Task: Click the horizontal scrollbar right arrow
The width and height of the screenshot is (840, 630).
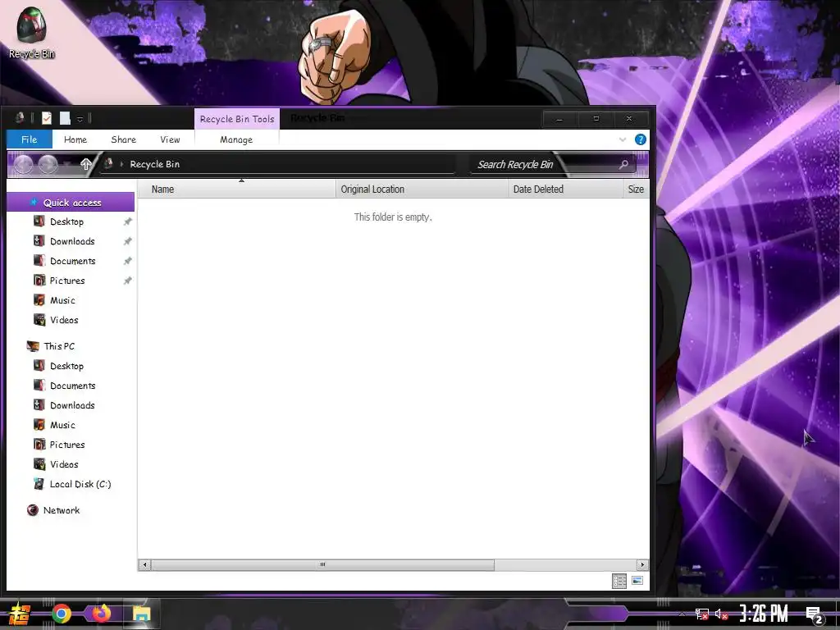Action: (642, 564)
